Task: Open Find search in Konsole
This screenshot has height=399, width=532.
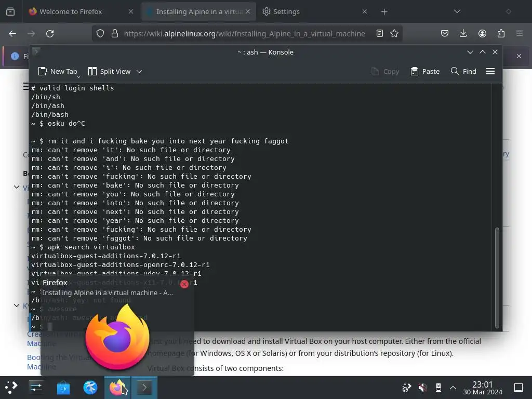Action: (x=463, y=71)
